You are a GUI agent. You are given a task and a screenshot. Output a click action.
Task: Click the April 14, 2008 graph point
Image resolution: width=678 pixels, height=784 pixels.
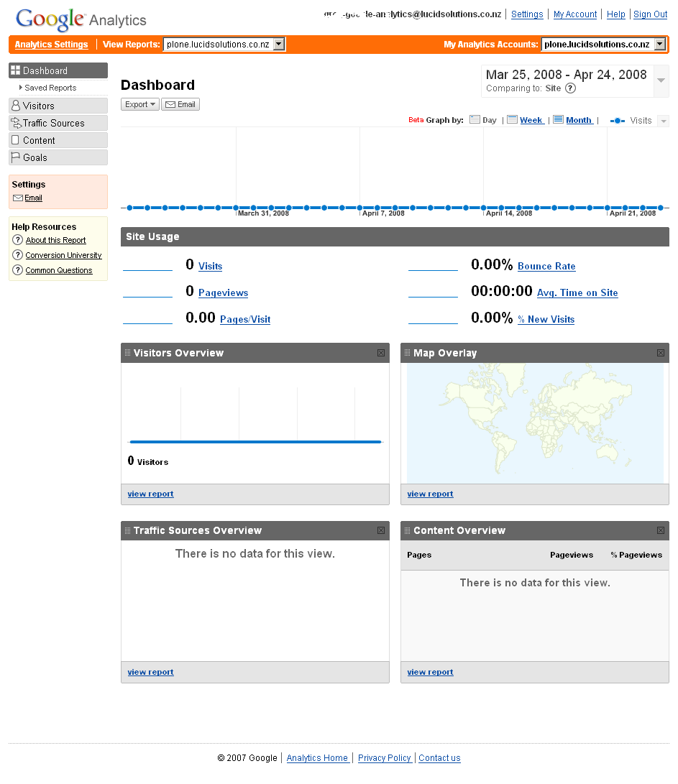[x=483, y=208]
